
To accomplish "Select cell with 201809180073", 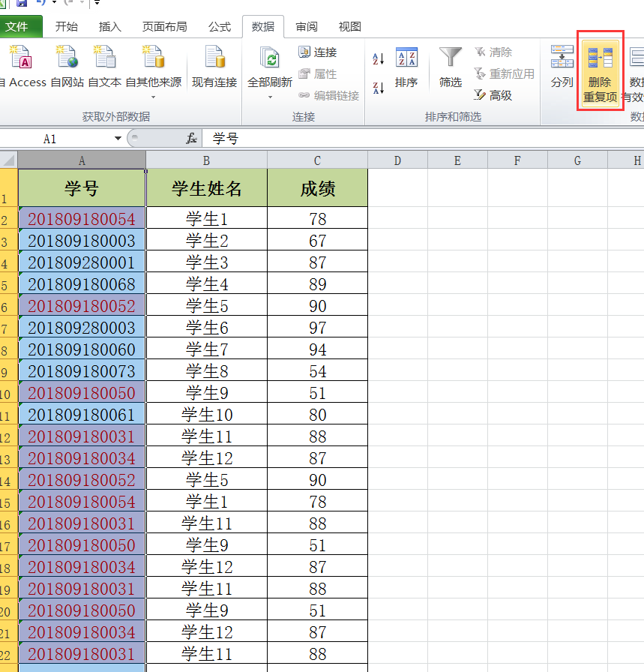I will [x=82, y=370].
